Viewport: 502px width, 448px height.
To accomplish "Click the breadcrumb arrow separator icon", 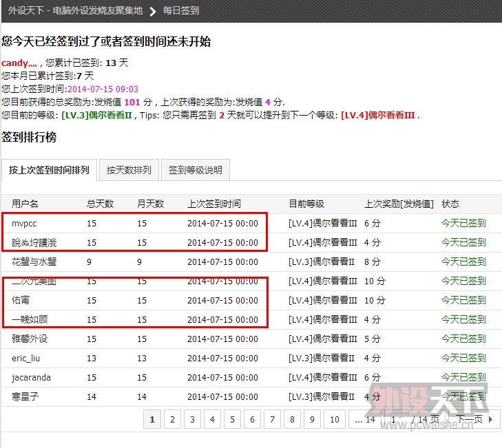I will tap(153, 12).
